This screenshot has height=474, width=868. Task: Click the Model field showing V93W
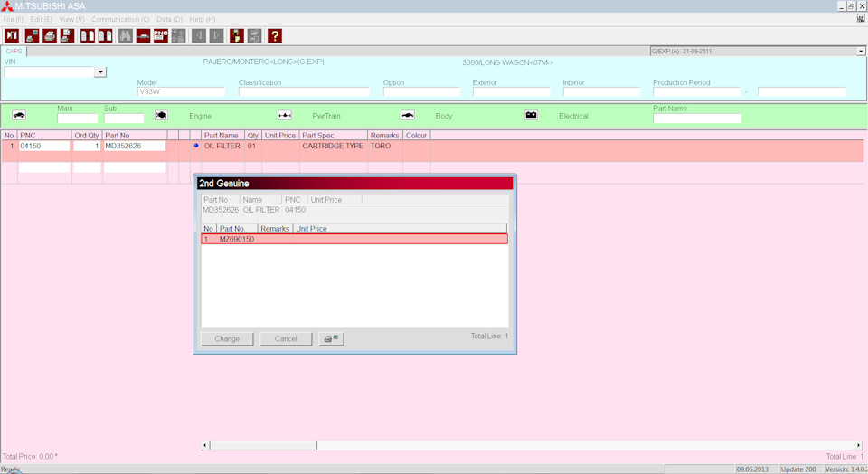(x=181, y=92)
